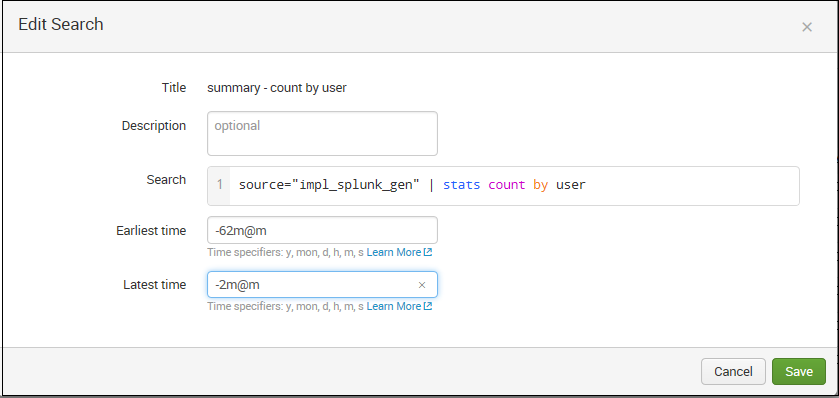Image resolution: width=839 pixels, height=398 pixels.
Task: Open external link icon under Latest time
Action: click(x=428, y=306)
